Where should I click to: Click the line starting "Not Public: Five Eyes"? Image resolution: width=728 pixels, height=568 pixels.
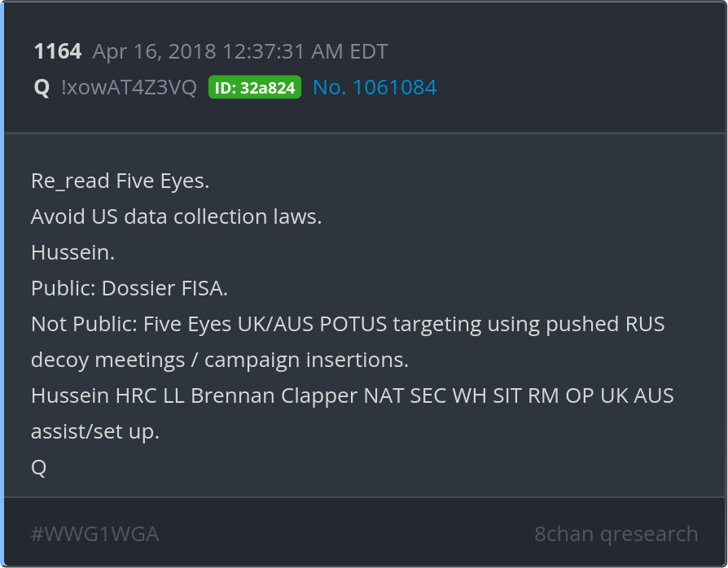click(348, 324)
